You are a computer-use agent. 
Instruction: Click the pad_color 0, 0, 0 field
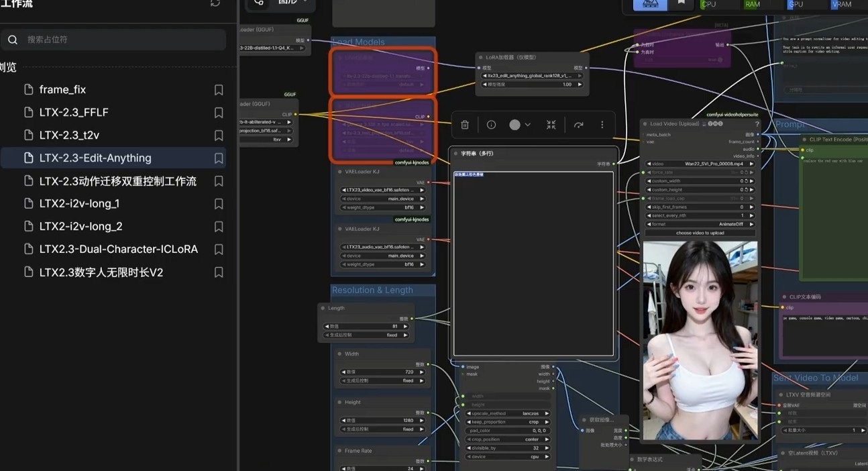tap(508, 431)
